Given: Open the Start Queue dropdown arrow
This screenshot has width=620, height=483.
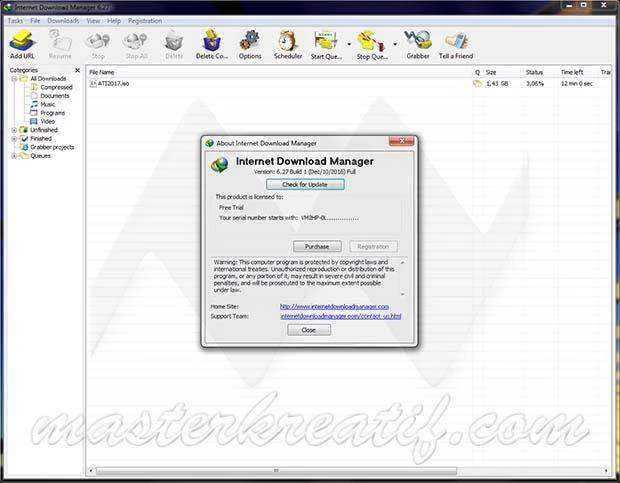Looking at the screenshot, I should tap(349, 44).
